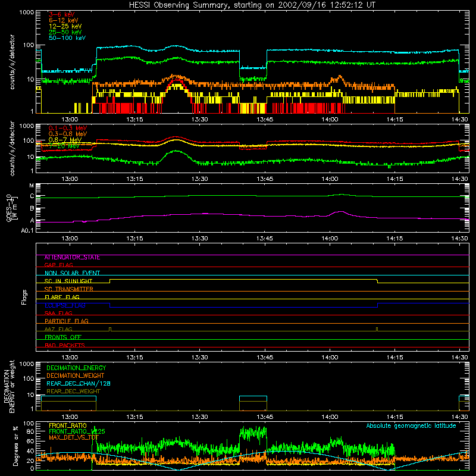Select the DECIMATION_ENERGY legend label
This screenshot has height=476, width=476.
coord(76,368)
